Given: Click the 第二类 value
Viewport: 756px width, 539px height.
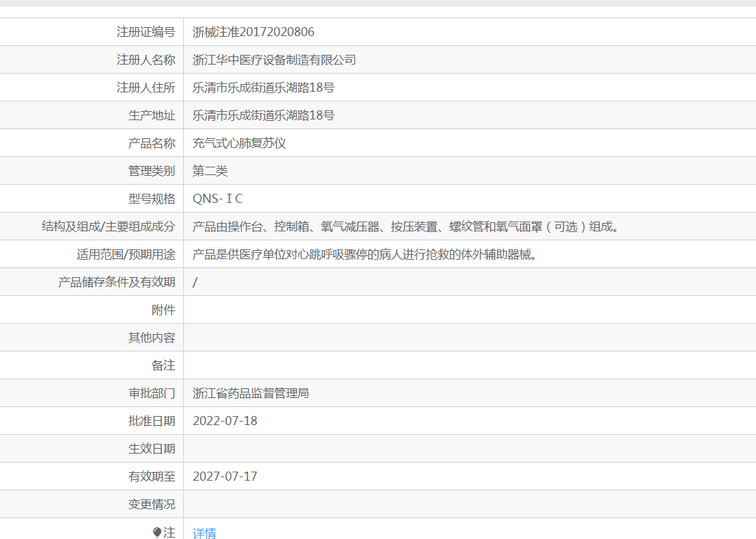Looking at the screenshot, I should [x=210, y=171].
